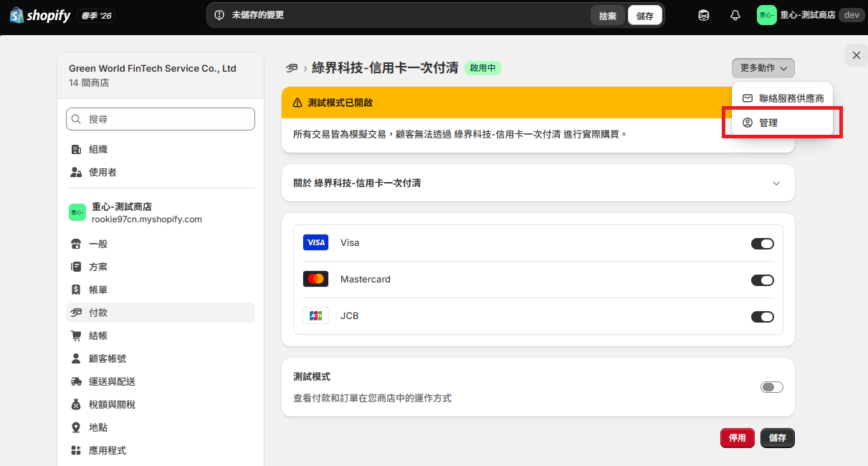This screenshot has height=466, width=868.
Task: Click the 付款 payments icon in sidebar
Action: tap(76, 313)
